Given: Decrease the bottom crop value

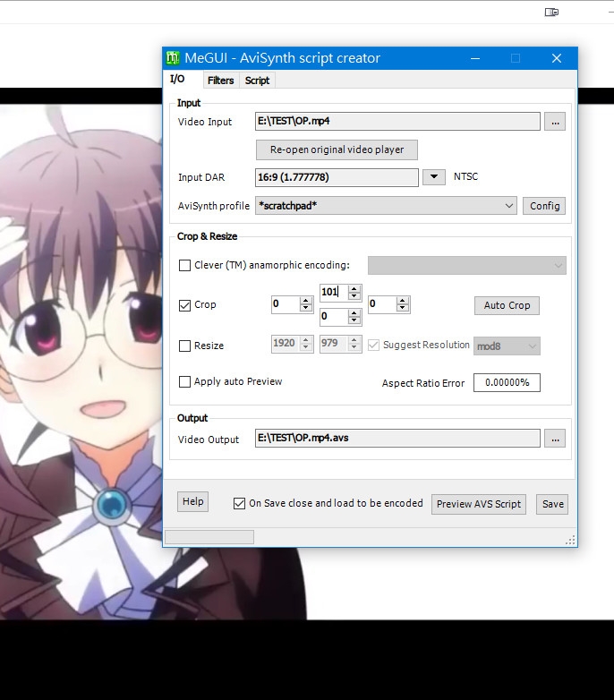Looking at the screenshot, I should click(354, 320).
